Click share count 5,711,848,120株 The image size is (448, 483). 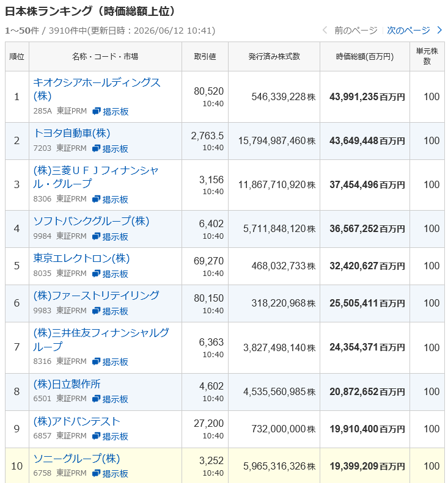tap(279, 229)
